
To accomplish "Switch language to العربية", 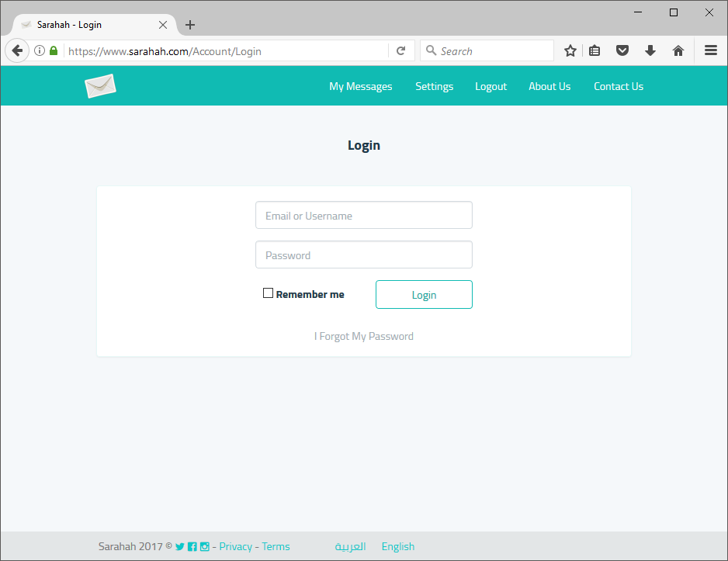I will pos(350,546).
